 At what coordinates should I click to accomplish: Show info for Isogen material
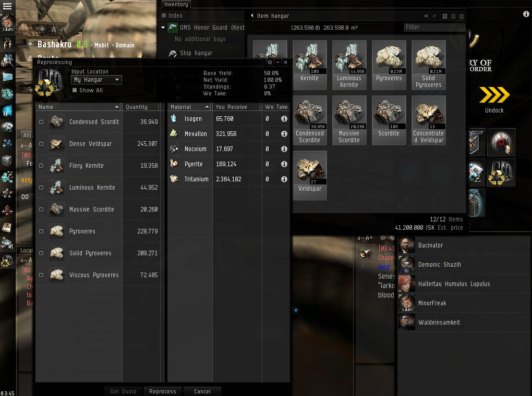point(284,119)
